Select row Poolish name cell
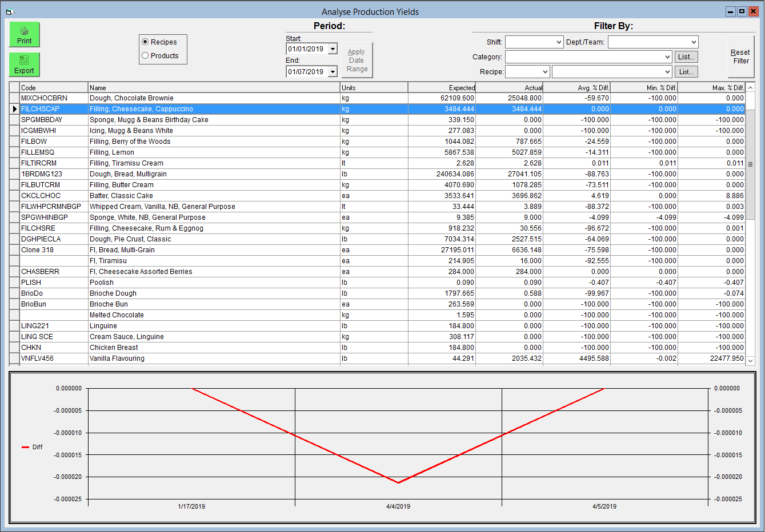This screenshot has width=765, height=532. [214, 283]
